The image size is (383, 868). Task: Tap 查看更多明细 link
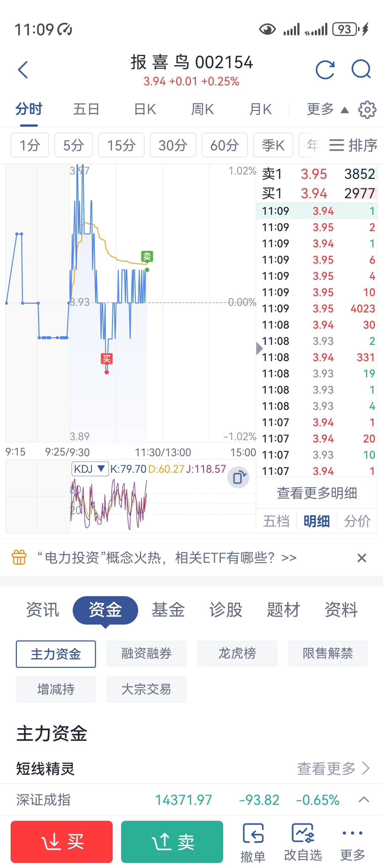click(317, 493)
